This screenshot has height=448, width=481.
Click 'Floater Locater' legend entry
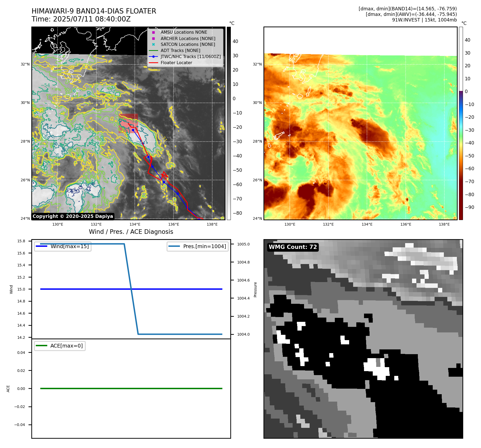[x=176, y=63]
